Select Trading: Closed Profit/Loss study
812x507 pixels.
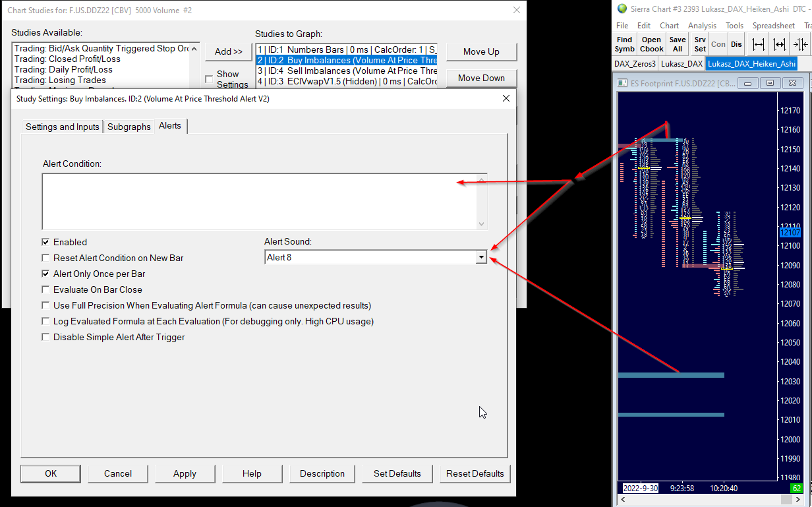point(101,59)
